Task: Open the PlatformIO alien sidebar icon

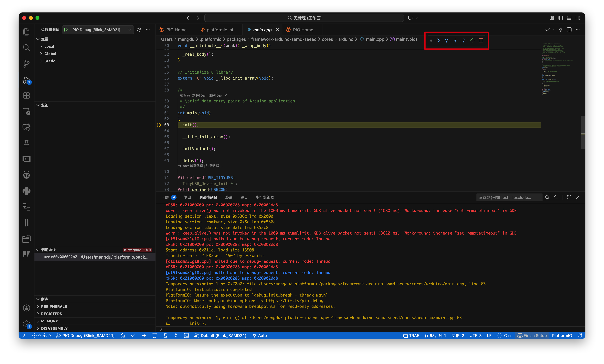Action: pos(27,175)
